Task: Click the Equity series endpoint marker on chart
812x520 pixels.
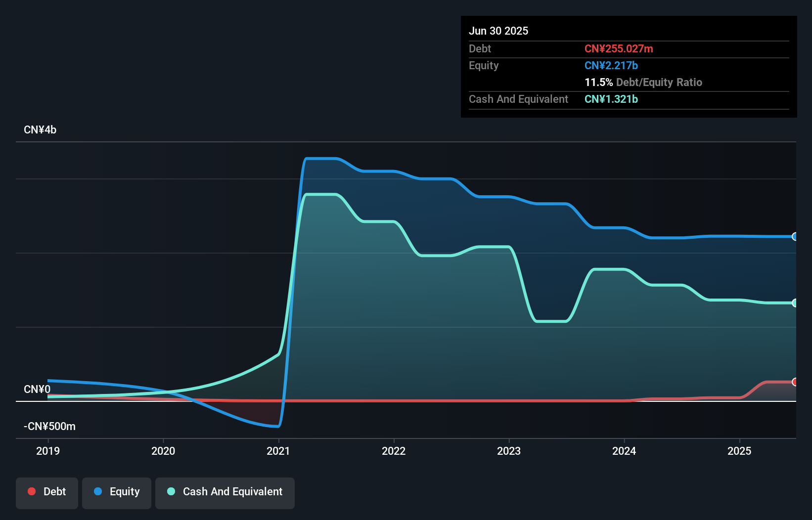Action: pyautogui.click(x=794, y=237)
